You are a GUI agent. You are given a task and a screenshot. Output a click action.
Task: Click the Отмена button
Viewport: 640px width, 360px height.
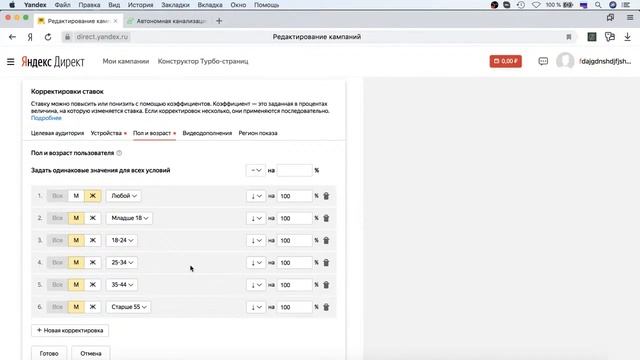[x=91, y=353]
